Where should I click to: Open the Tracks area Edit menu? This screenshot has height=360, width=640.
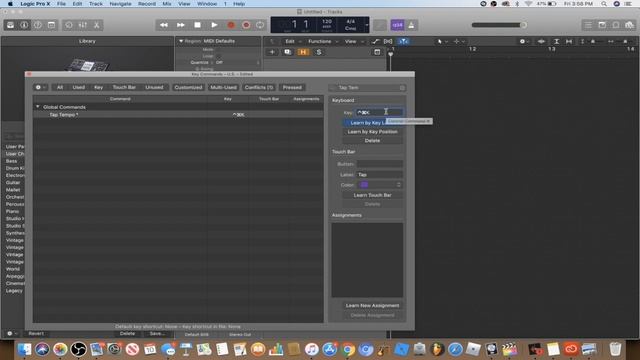pyautogui.click(x=292, y=41)
